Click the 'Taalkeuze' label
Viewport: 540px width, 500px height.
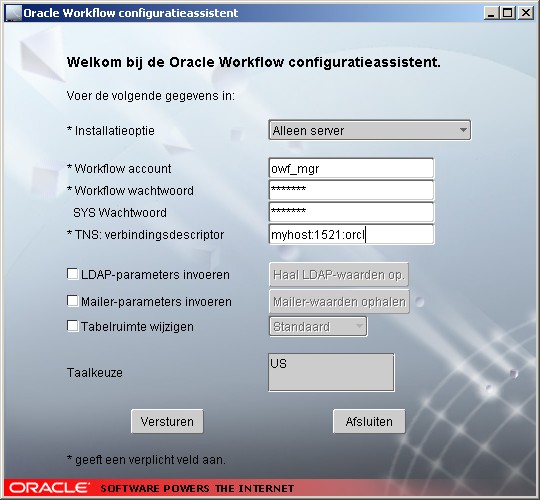[95, 373]
